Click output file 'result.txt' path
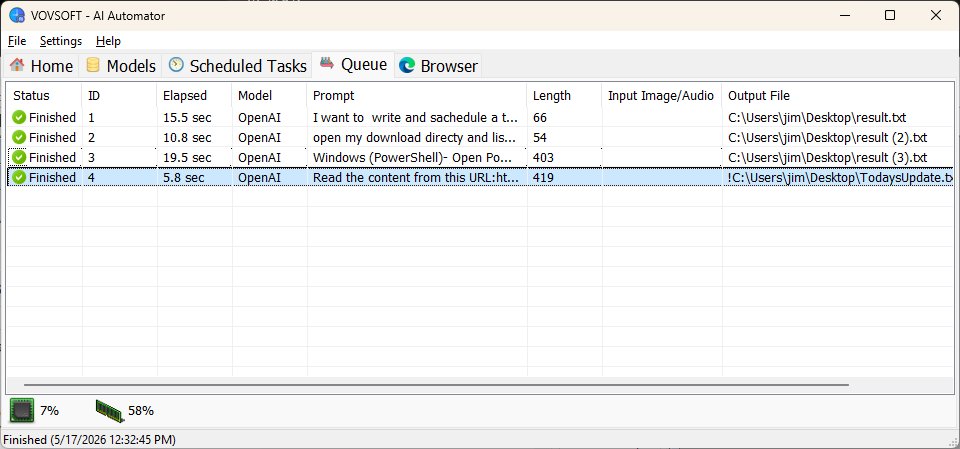 tap(817, 118)
